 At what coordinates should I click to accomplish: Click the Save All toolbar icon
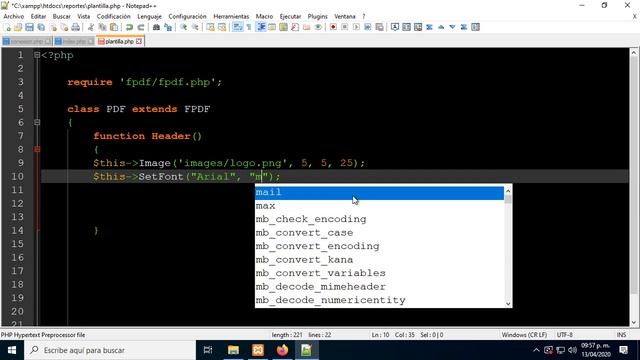[41, 27]
